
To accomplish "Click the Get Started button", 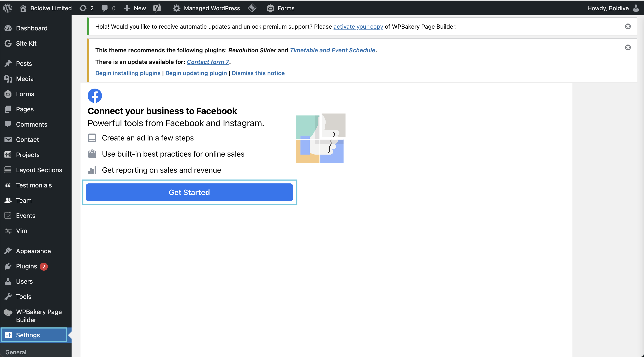I will pos(189,192).
